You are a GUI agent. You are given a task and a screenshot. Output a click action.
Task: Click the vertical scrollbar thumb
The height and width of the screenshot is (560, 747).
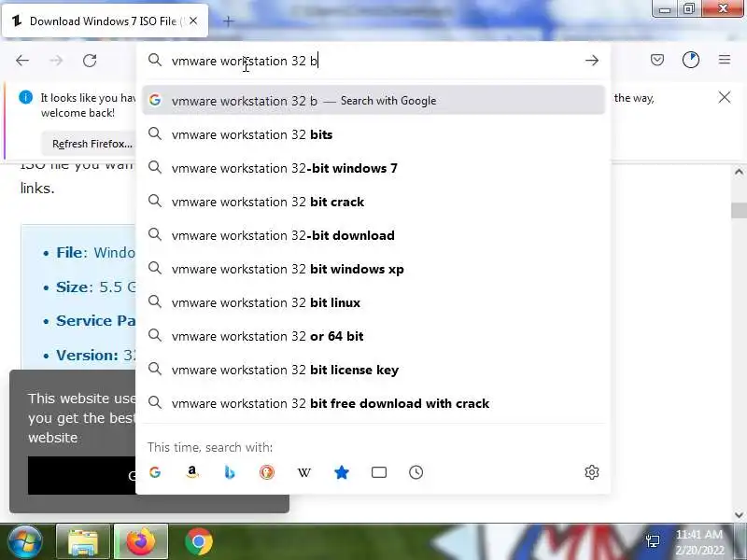coord(739,211)
